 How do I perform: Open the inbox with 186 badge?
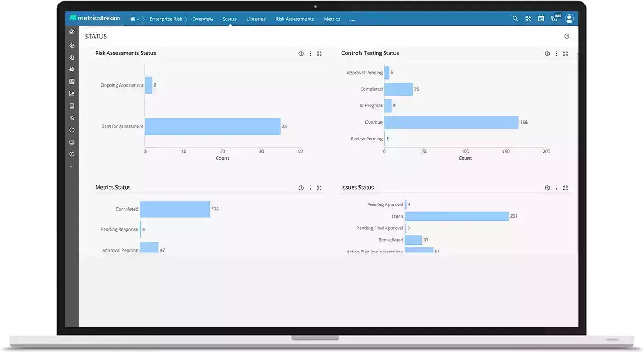coord(555,18)
